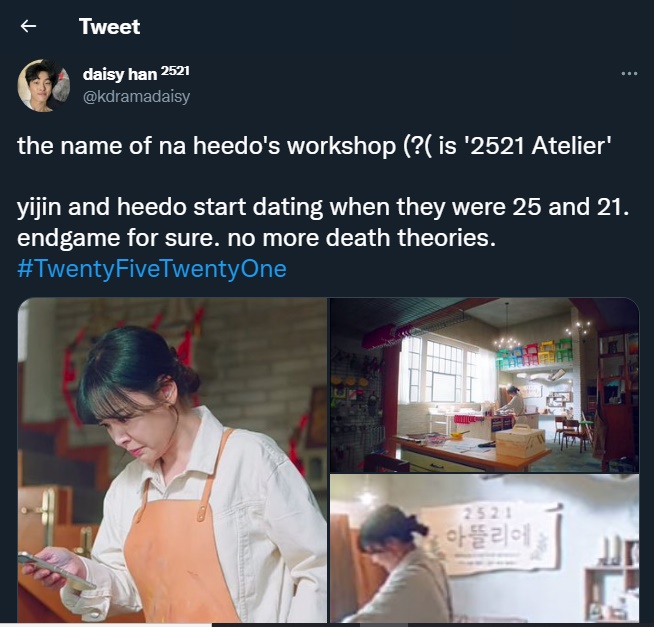Click the colorful chairs on the workshop shelf
654x627 pixels.
535,353
